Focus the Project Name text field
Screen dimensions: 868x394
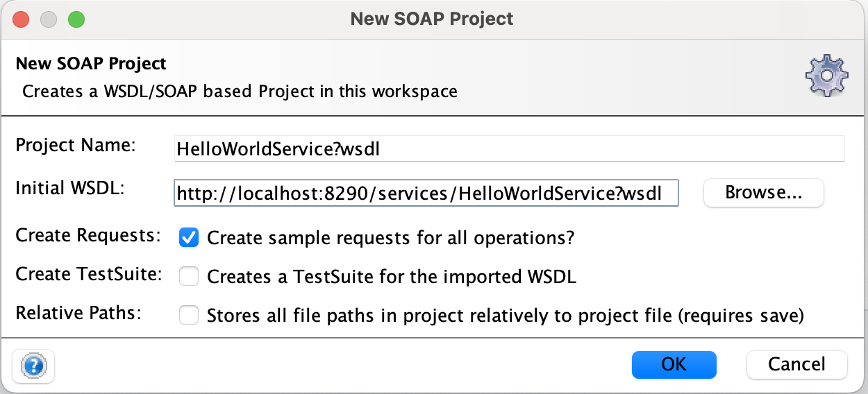pyautogui.click(x=509, y=149)
